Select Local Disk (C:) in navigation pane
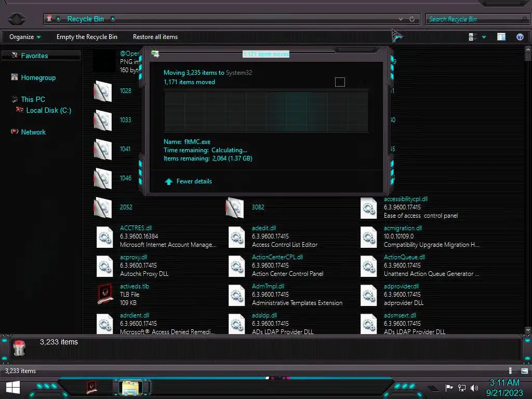Screen dimensions: 532x399 pyautogui.click(x=48, y=110)
